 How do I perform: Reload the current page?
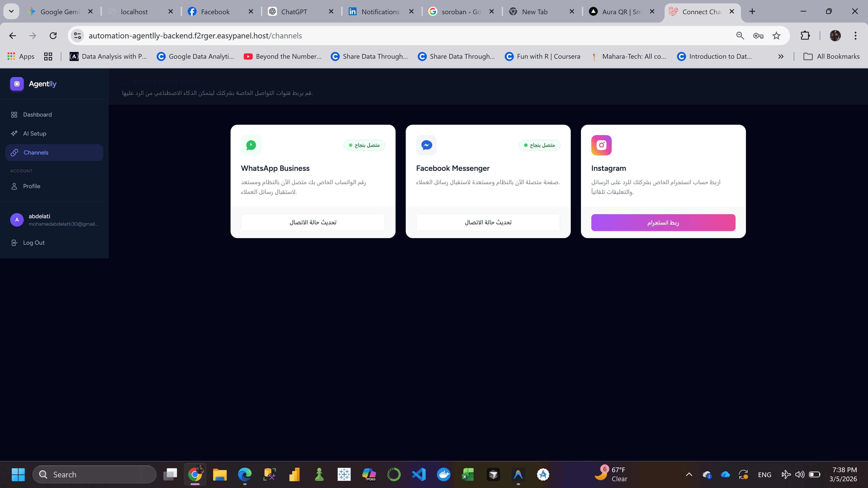53,36
